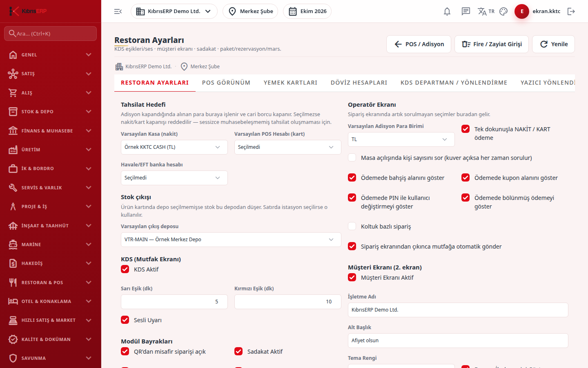Open the chat messages icon
The image size is (588, 368).
(x=466, y=11)
